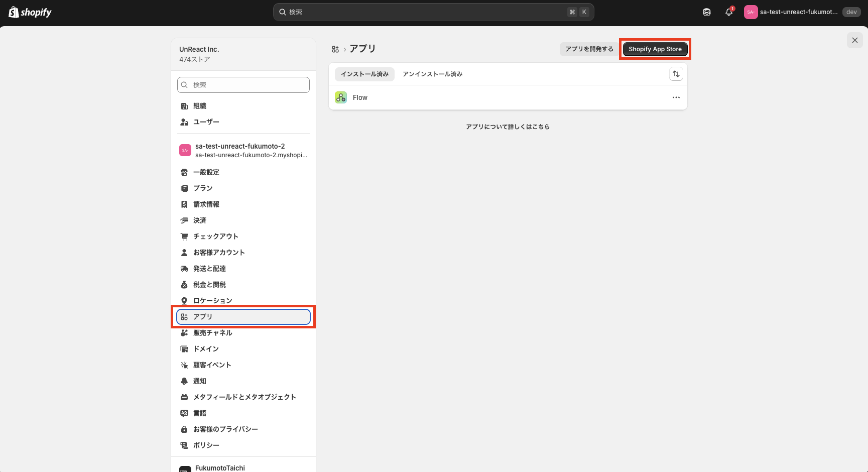Image resolution: width=868 pixels, height=472 pixels.
Task: Click apps grid icon in breadcrumb
Action: pyautogui.click(x=335, y=49)
